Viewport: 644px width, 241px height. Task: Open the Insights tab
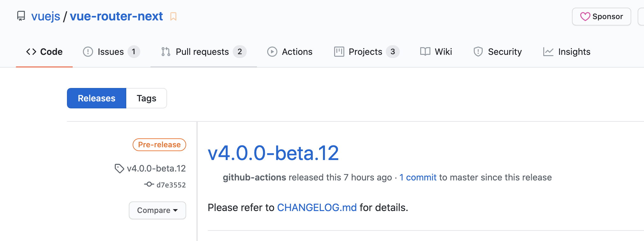(x=567, y=52)
